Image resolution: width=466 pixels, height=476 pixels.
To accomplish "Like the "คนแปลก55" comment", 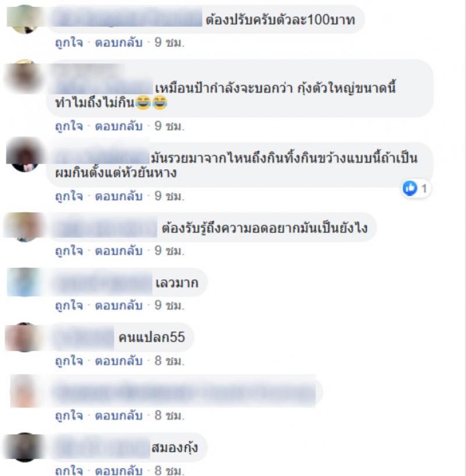I will click(x=69, y=361).
